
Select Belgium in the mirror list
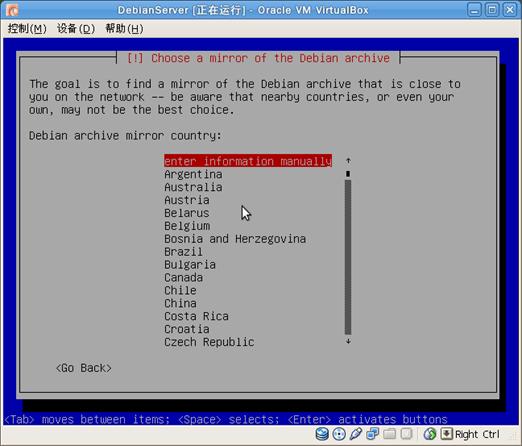[187, 226]
